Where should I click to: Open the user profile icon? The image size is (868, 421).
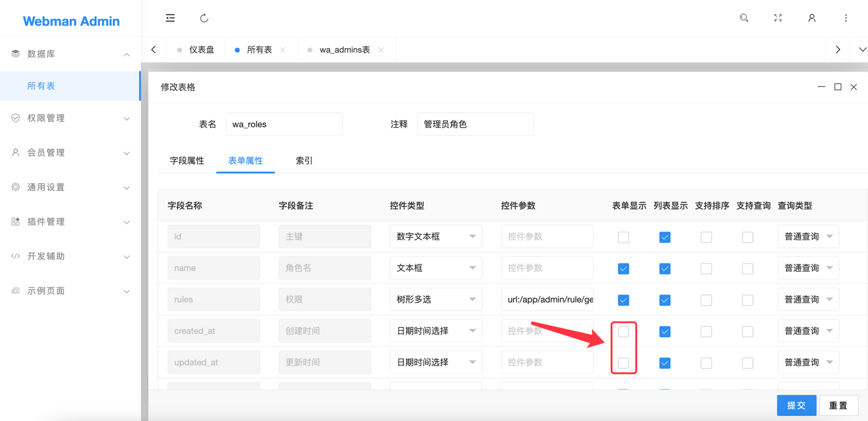click(x=812, y=19)
